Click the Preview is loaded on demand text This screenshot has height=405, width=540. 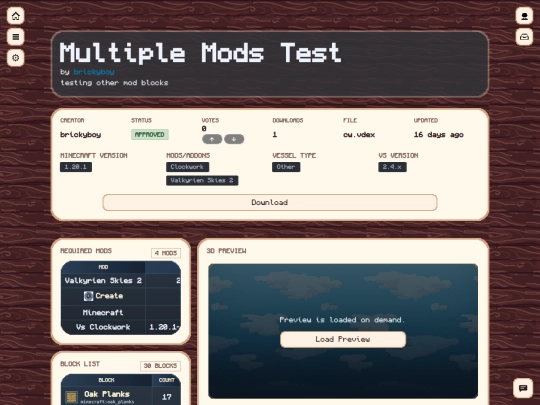[343, 320]
